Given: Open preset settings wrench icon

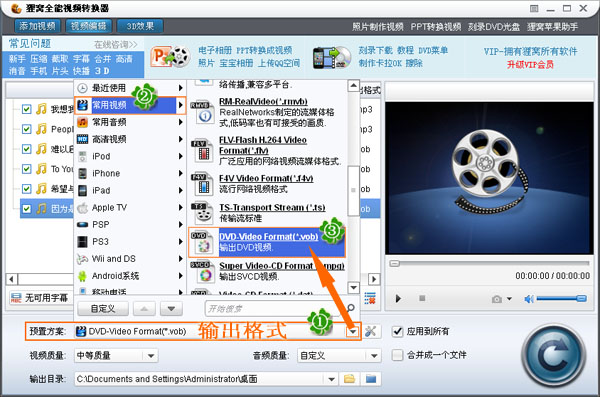Looking at the screenshot, I should coord(370,332).
